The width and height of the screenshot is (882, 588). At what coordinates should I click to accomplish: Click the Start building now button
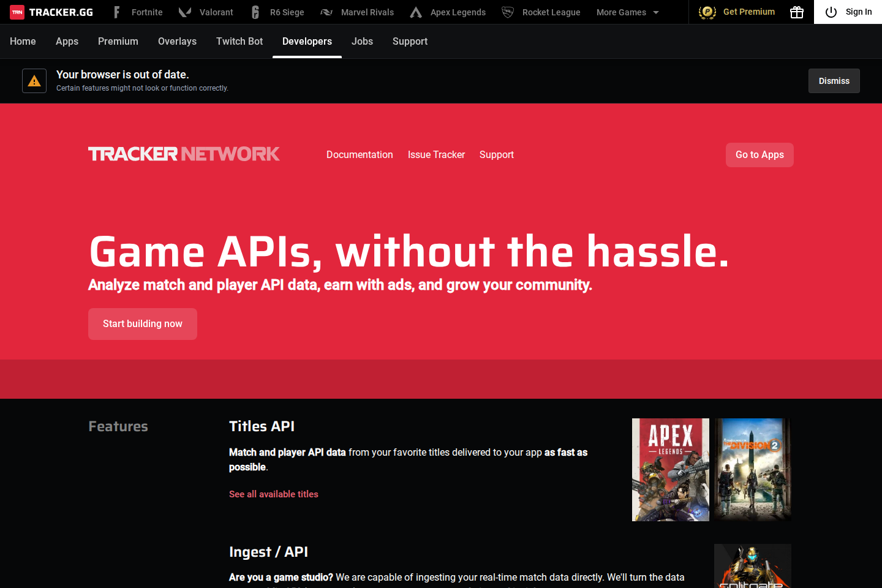click(142, 323)
